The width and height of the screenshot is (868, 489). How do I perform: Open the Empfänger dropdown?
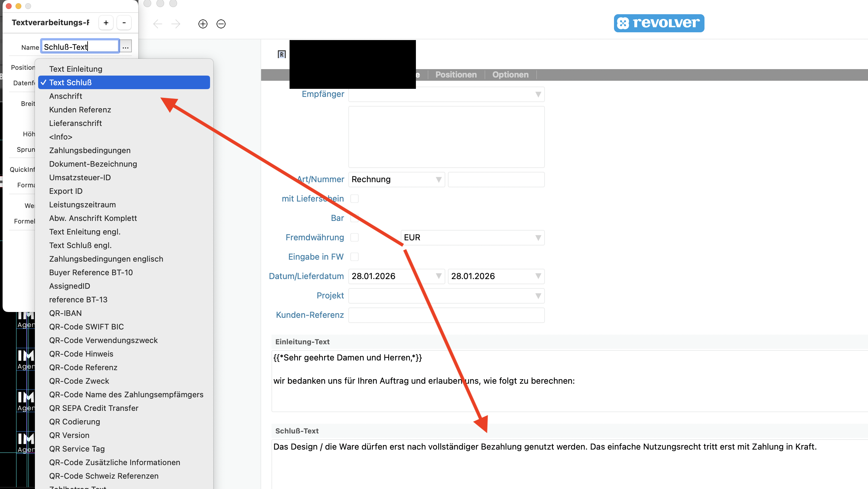tap(538, 94)
